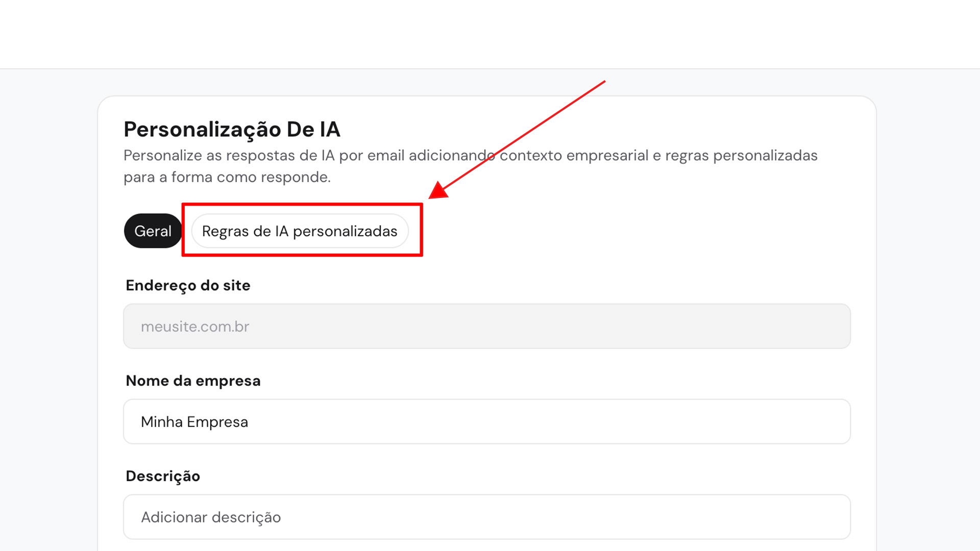Focus the Nome da empresa input
The image size is (980, 551).
487,422
